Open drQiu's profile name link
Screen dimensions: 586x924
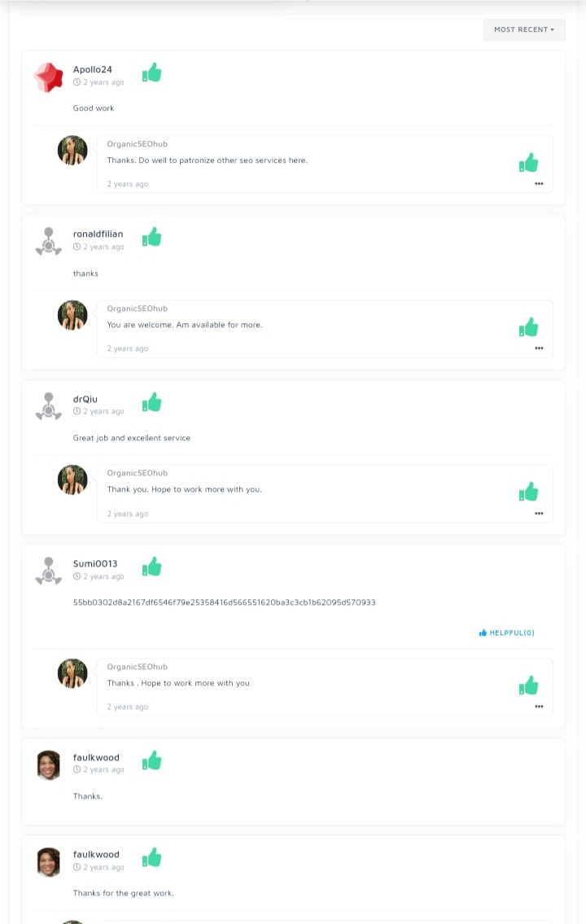(85, 399)
